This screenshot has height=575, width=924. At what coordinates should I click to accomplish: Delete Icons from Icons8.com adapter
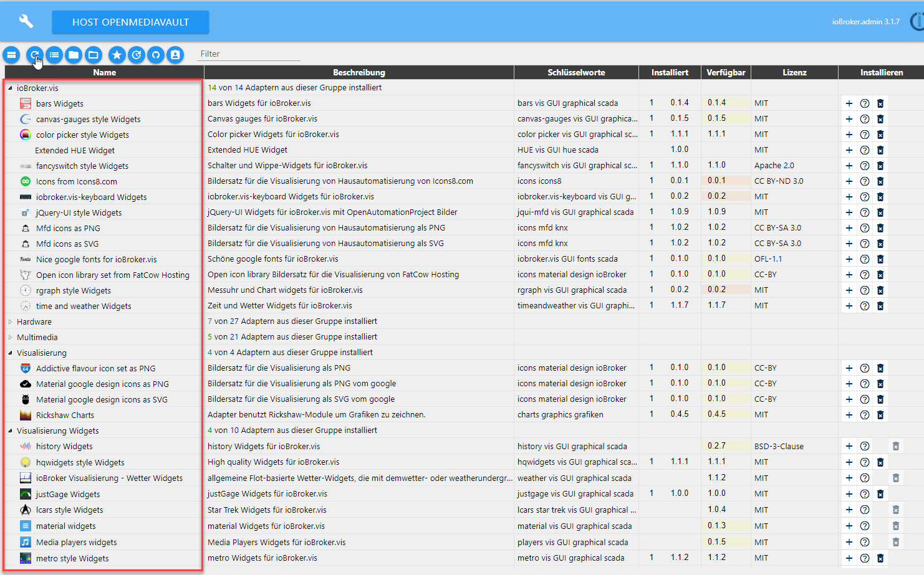[880, 181]
